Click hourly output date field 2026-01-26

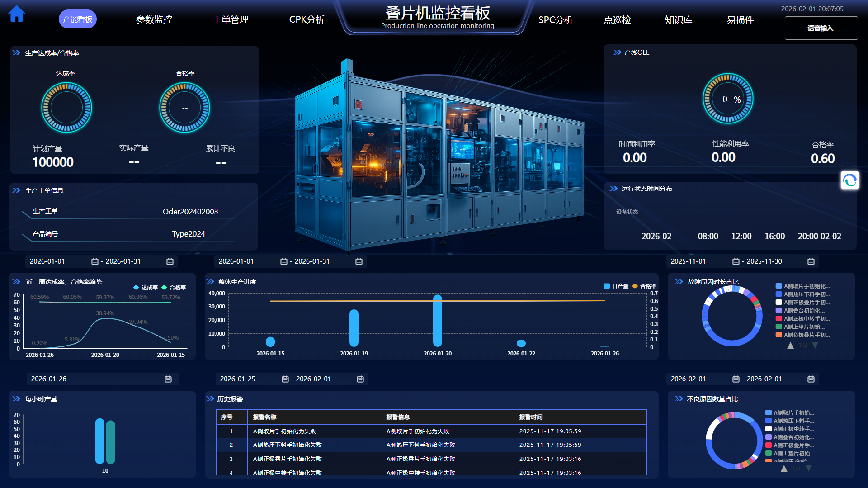(x=102, y=379)
